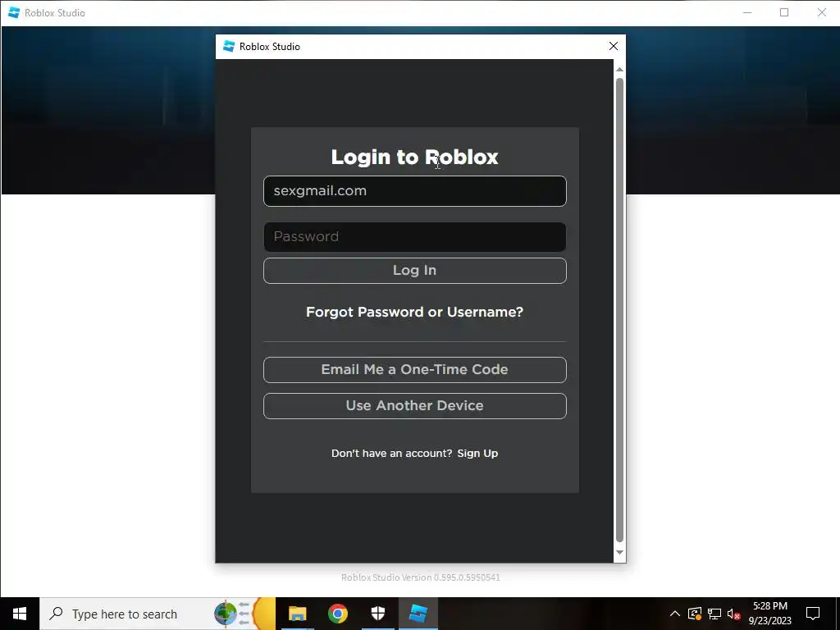The image size is (840, 630).
Task: Open the Windows Start menu
Action: pyautogui.click(x=20, y=614)
